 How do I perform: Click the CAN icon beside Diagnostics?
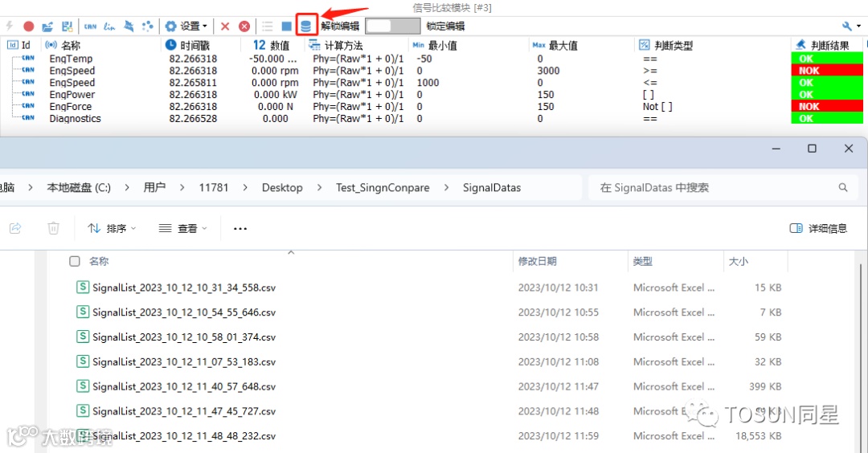pos(28,118)
